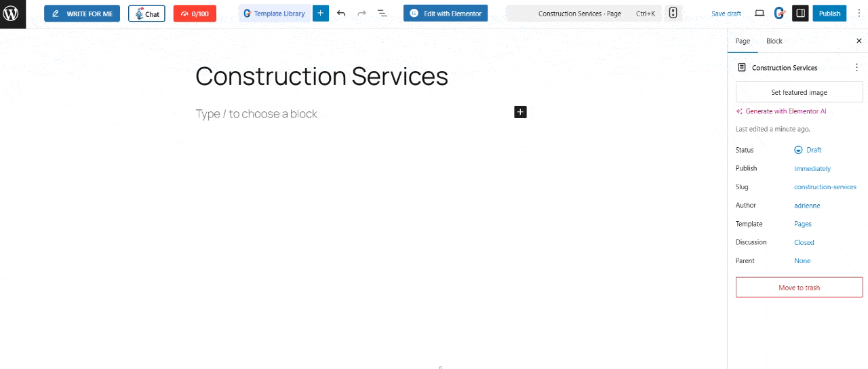Image resolution: width=868 pixels, height=369 pixels.
Task: Click Edit with Elementor button
Action: pyautogui.click(x=446, y=14)
